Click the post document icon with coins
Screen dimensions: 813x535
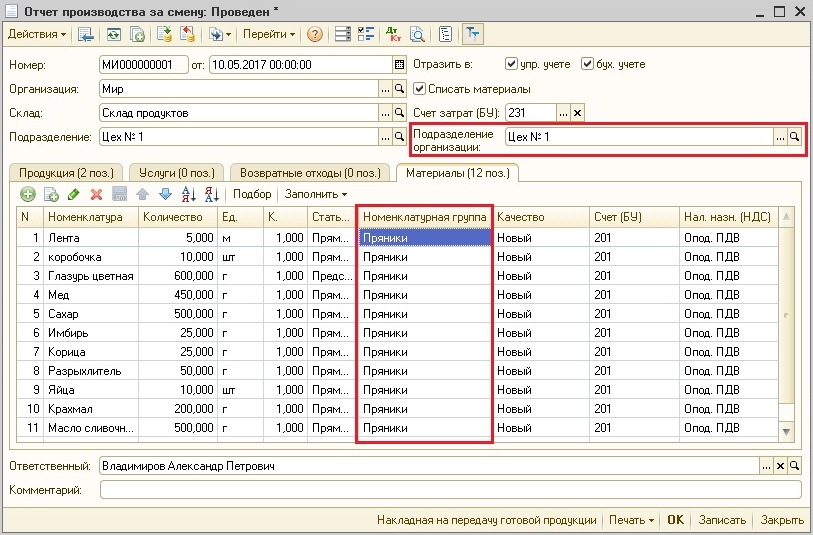click(164, 34)
